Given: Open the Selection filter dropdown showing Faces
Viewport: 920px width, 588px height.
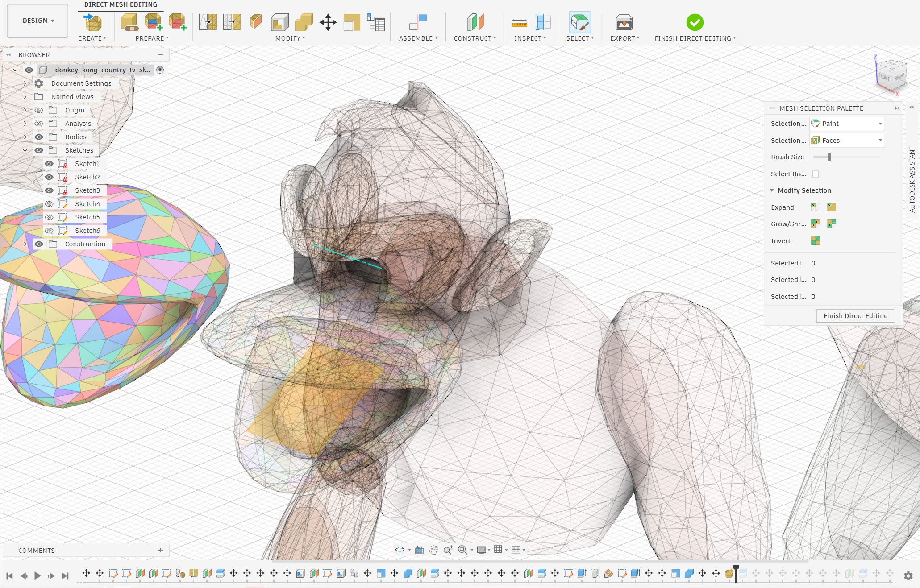Looking at the screenshot, I should coord(847,141).
